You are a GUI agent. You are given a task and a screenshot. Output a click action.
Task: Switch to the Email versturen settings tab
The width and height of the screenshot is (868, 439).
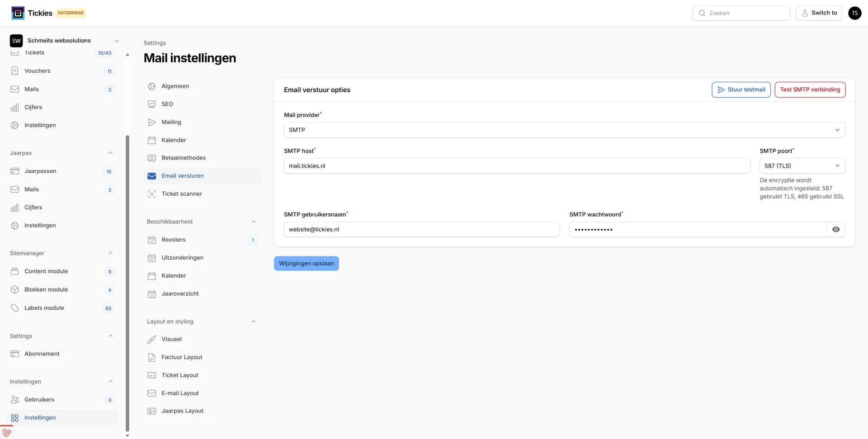click(183, 176)
